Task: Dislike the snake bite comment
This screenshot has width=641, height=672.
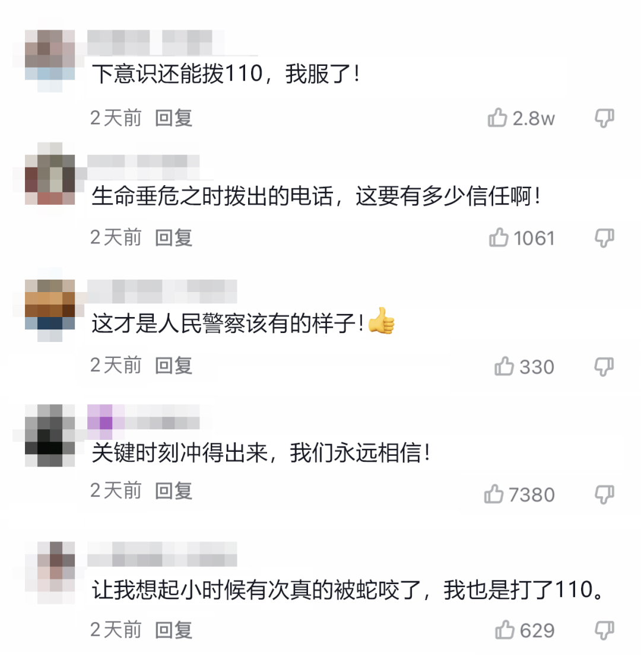Action: pos(604,630)
